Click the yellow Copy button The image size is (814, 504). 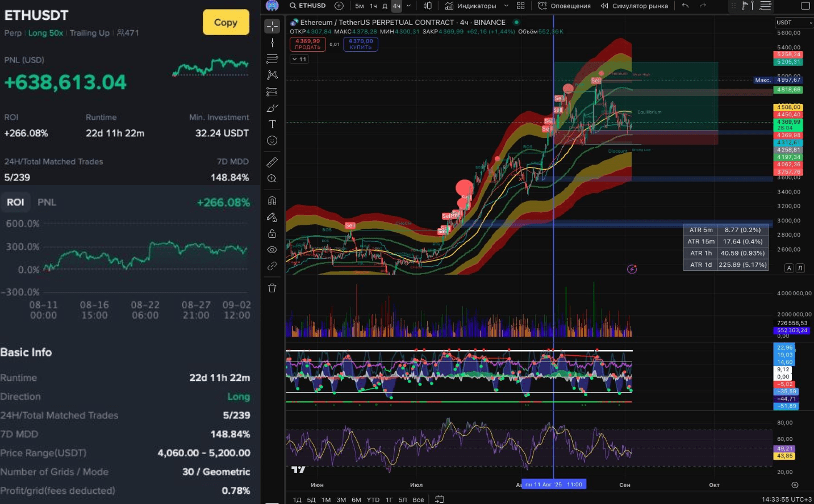[x=226, y=22]
